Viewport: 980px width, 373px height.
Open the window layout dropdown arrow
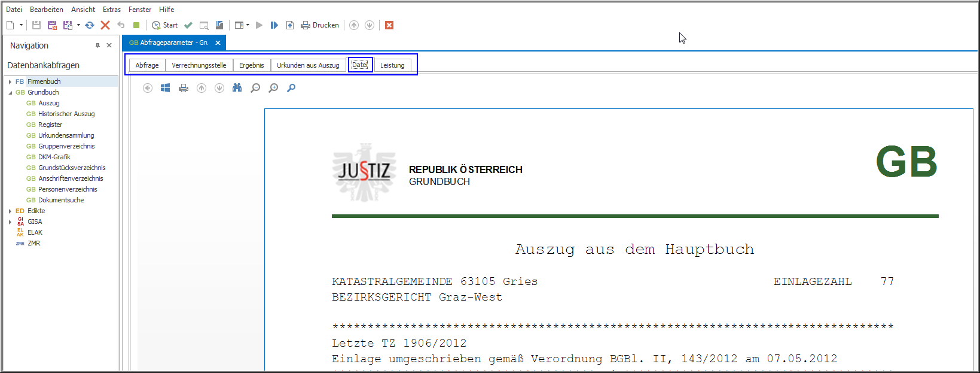(x=248, y=25)
